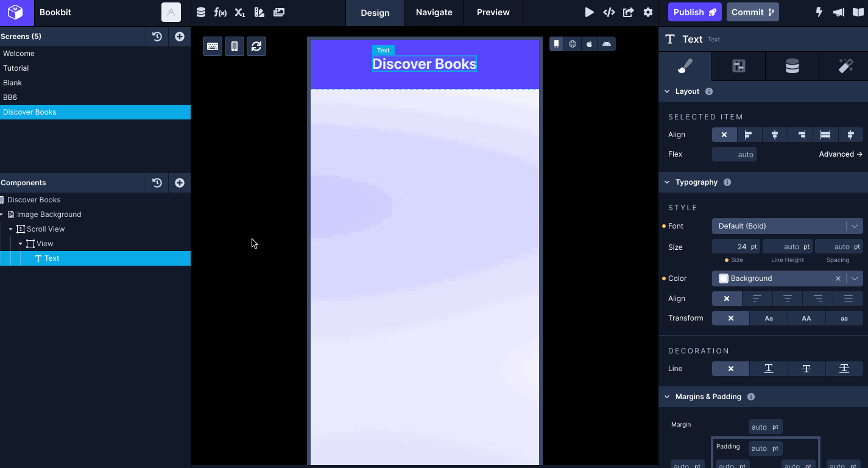The image size is (868, 468).
Task: Collapse the Typography section
Action: point(667,182)
